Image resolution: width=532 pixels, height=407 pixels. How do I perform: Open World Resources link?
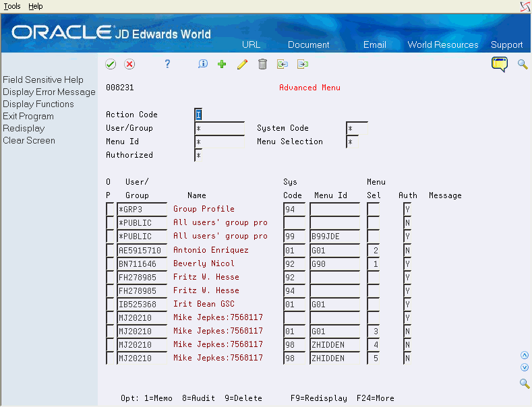[x=443, y=44]
